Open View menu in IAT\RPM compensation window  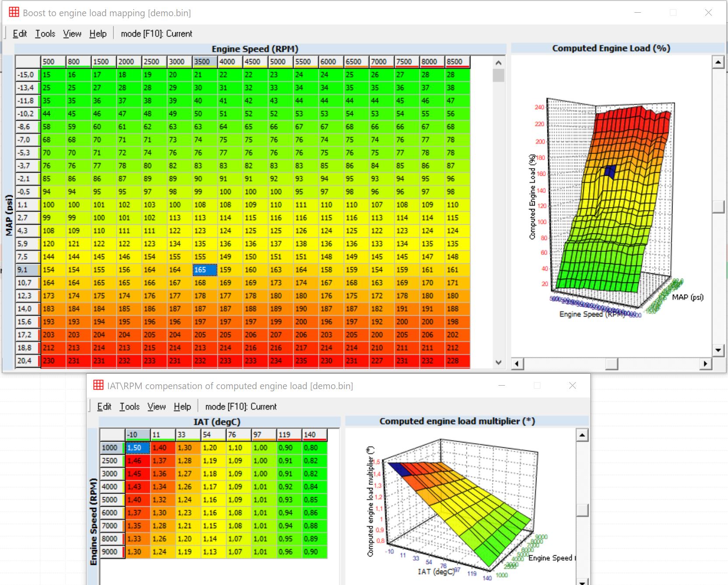[x=156, y=407]
